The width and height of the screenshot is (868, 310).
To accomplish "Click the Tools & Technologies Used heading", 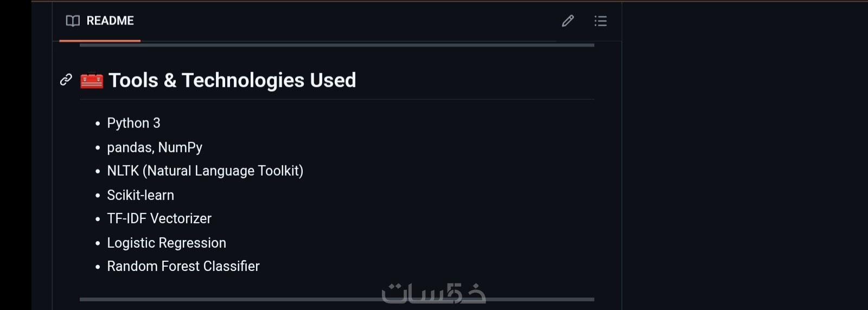I will (x=232, y=81).
